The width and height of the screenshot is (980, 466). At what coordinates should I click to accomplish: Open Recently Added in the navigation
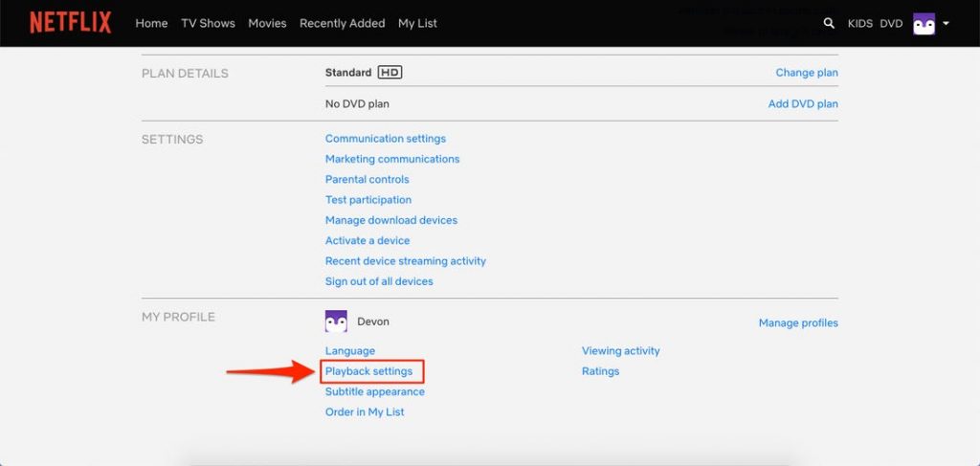click(x=343, y=23)
